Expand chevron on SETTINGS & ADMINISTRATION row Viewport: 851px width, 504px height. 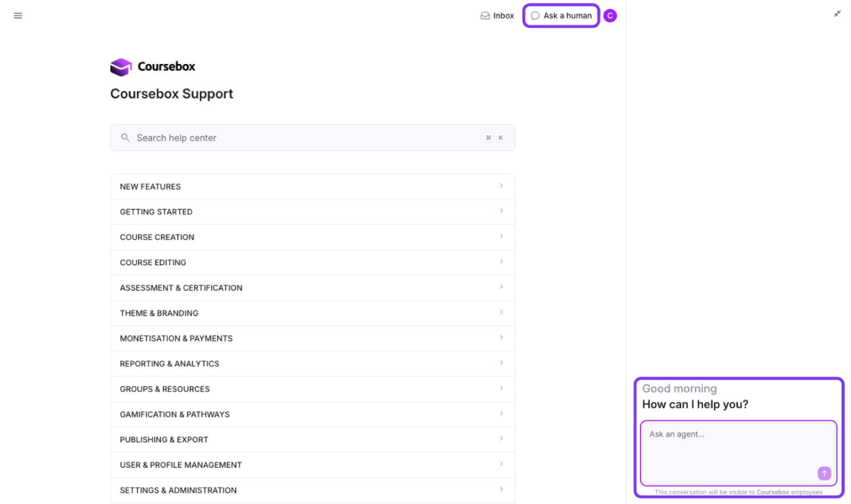(x=501, y=489)
